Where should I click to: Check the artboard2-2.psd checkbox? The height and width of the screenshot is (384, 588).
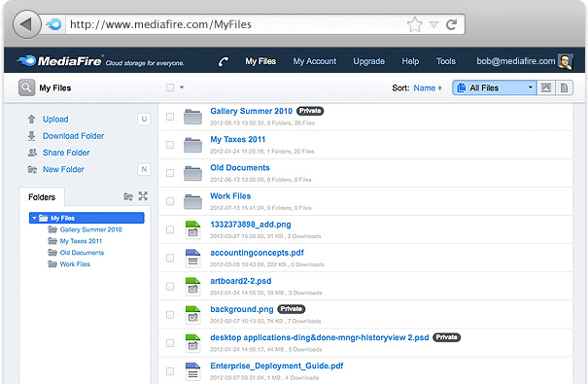tap(170, 287)
